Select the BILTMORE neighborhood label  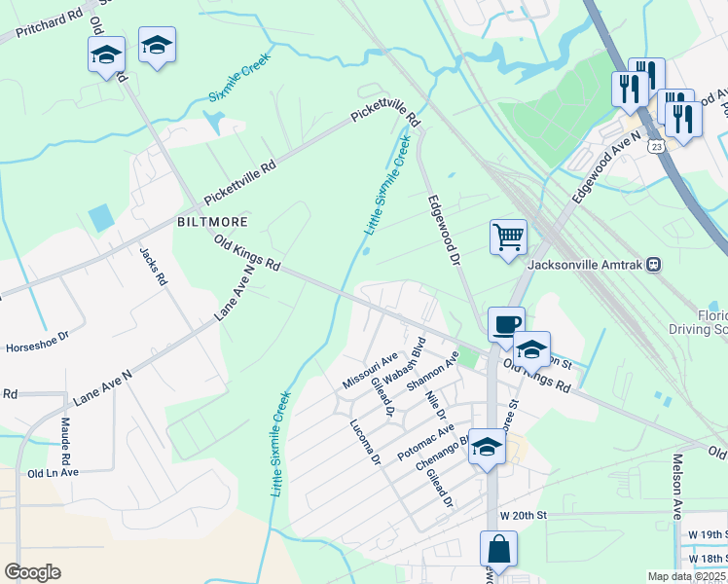coord(212,222)
